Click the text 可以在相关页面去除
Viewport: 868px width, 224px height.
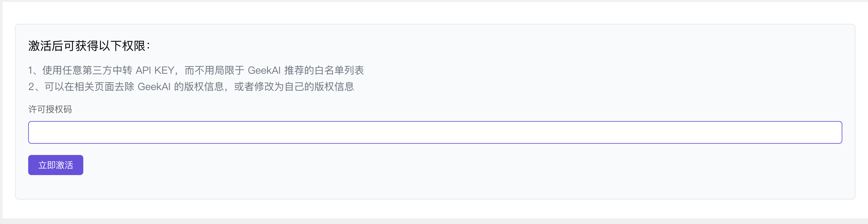point(89,87)
